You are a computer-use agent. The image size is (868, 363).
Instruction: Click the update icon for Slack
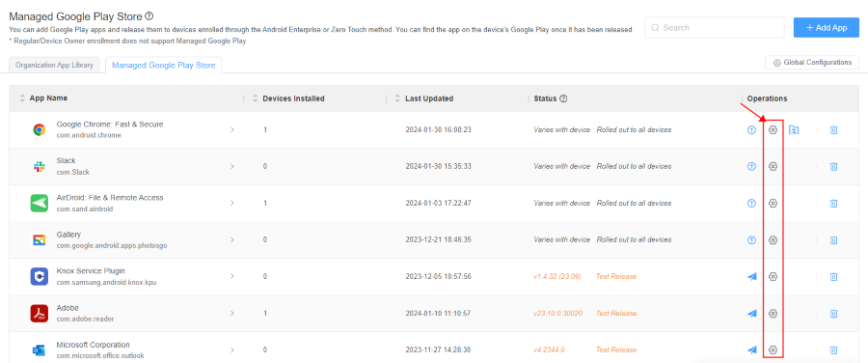[x=751, y=166]
